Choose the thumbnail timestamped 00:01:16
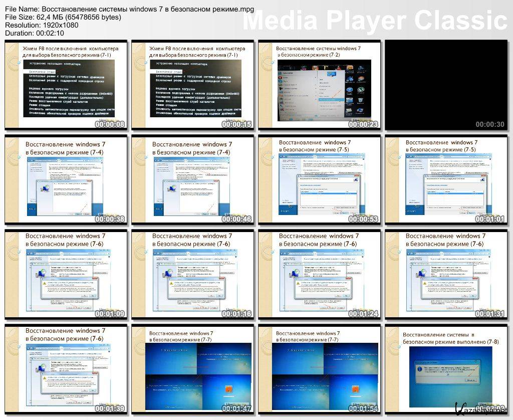This screenshot has height=420, width=513. pos(193,274)
